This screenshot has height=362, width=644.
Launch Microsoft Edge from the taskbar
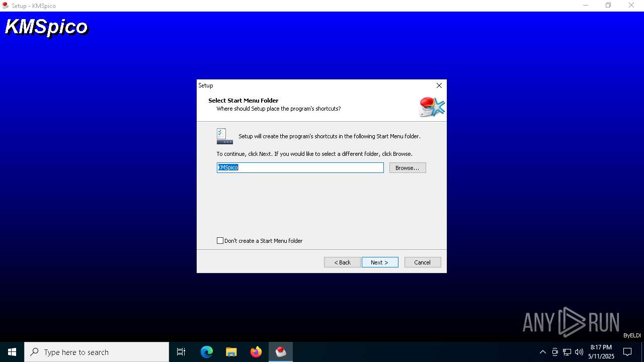207,352
